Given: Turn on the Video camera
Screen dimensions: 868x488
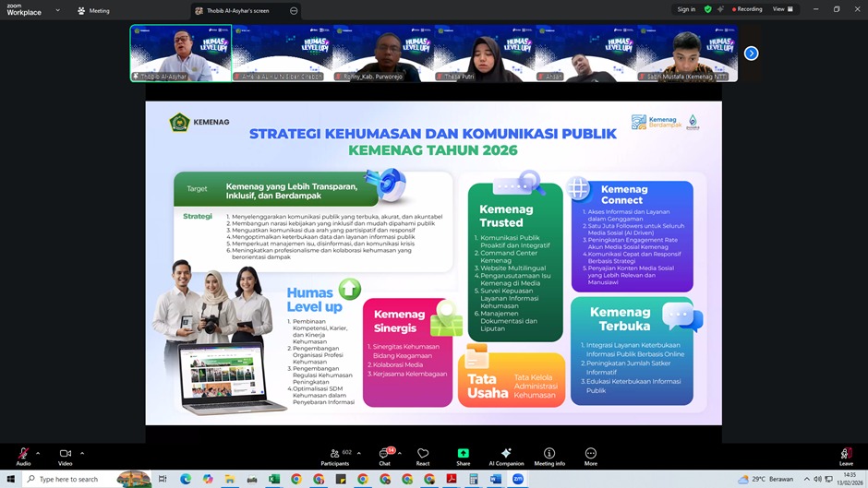Looking at the screenshot, I should pyautogui.click(x=66, y=455).
